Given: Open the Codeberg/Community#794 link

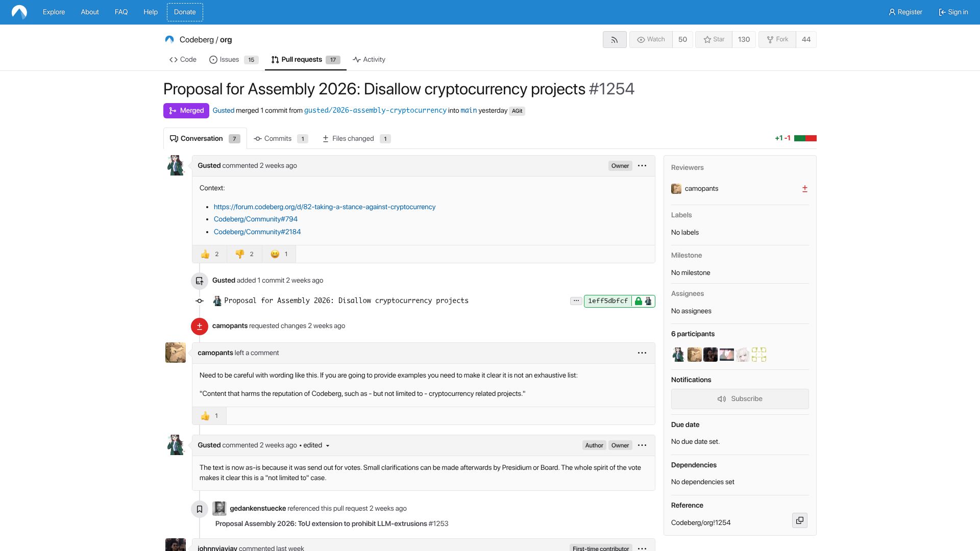Looking at the screenshot, I should (255, 219).
